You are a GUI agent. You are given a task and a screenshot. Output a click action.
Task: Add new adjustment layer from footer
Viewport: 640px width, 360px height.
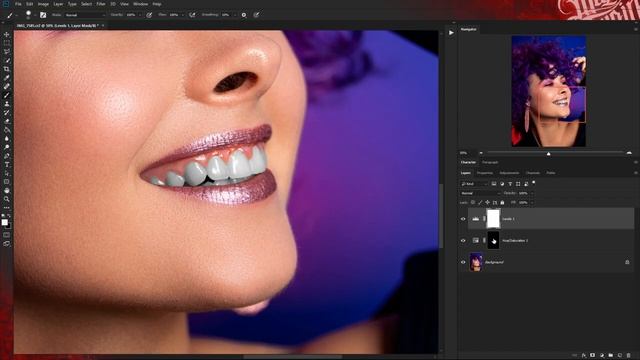602,356
